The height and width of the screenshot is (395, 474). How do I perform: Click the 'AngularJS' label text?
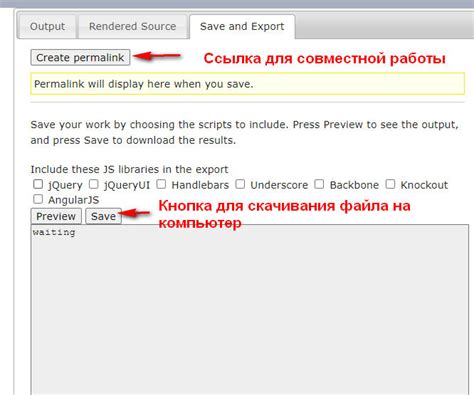(73, 200)
